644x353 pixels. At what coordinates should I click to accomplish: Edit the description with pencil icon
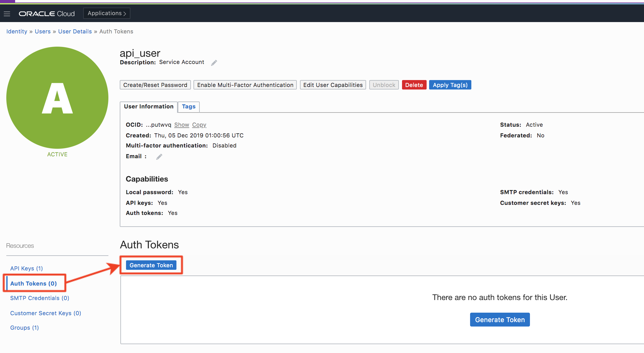(214, 63)
